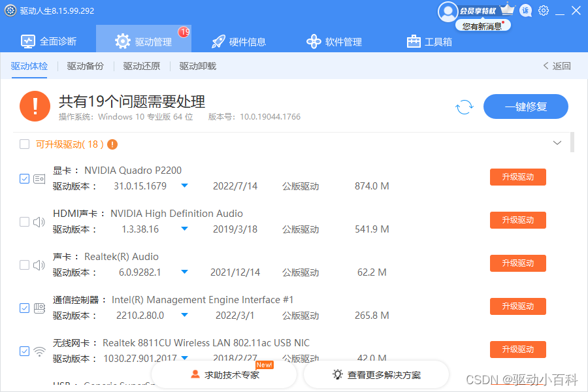
Task: Open version dropdown for 1.3.38.16
Action: tap(184, 229)
